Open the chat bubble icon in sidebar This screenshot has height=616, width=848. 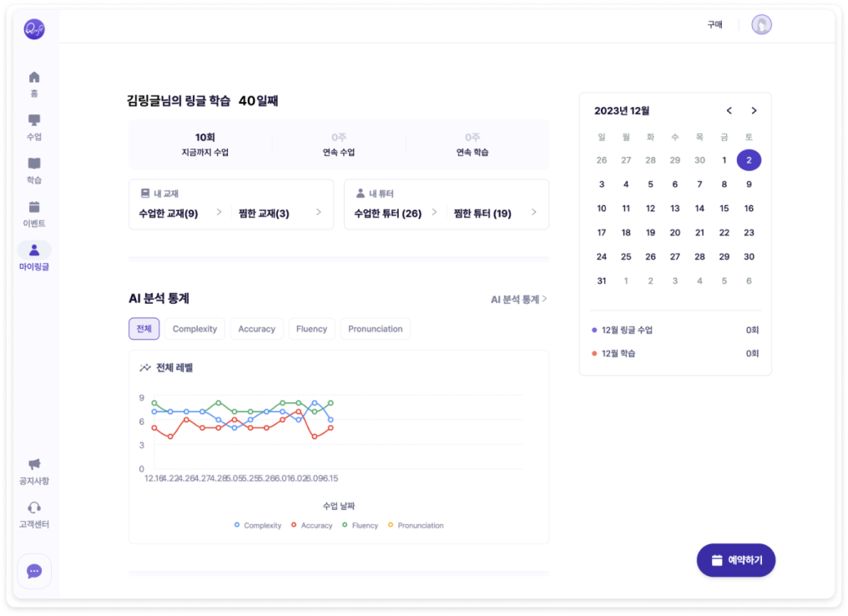pos(34,571)
